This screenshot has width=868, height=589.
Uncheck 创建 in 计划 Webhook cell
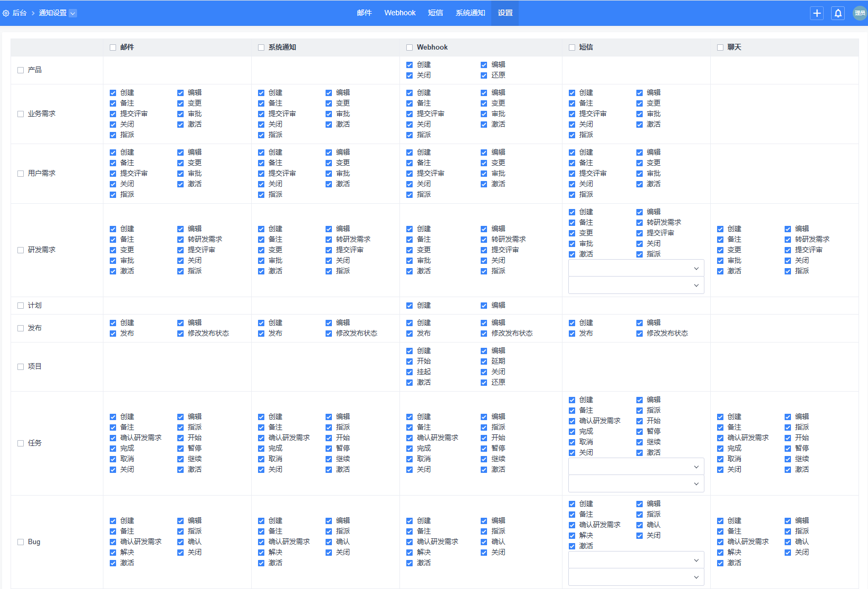pyautogui.click(x=409, y=306)
